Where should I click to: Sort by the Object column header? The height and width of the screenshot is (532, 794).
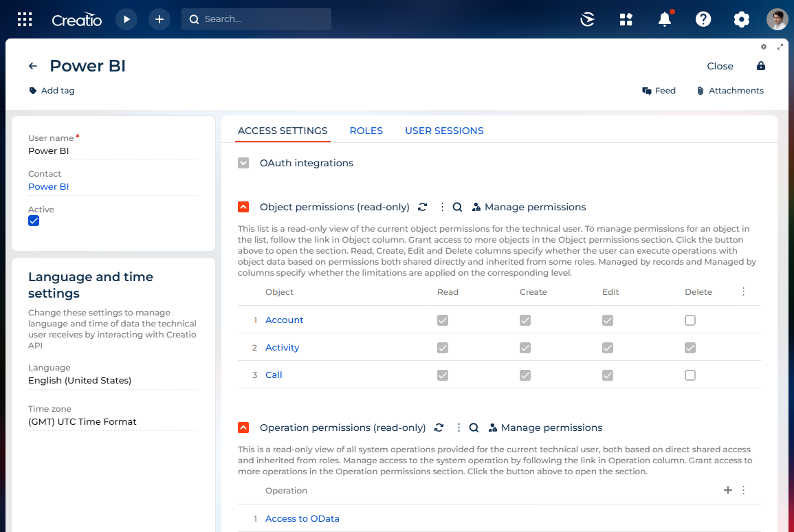pos(279,292)
